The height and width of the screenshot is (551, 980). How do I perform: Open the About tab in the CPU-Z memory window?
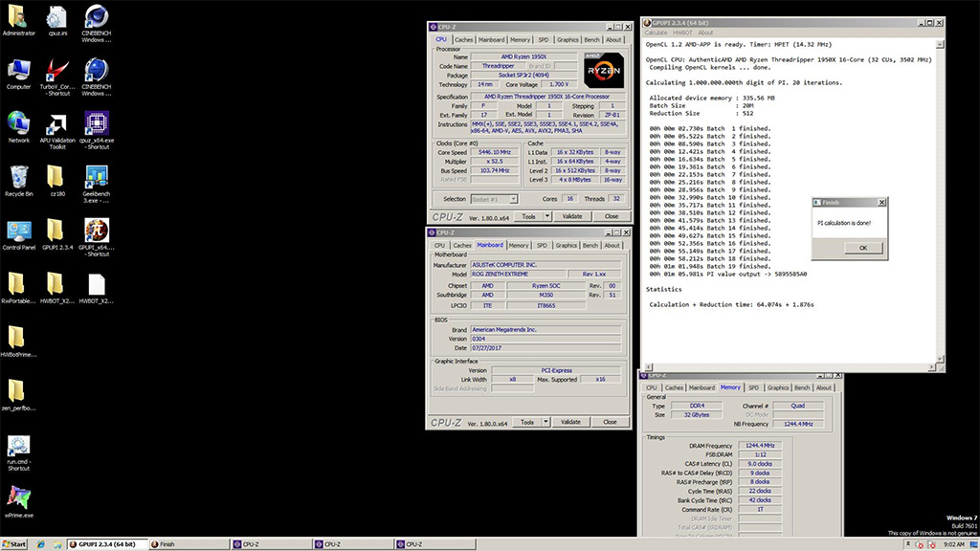(x=824, y=388)
